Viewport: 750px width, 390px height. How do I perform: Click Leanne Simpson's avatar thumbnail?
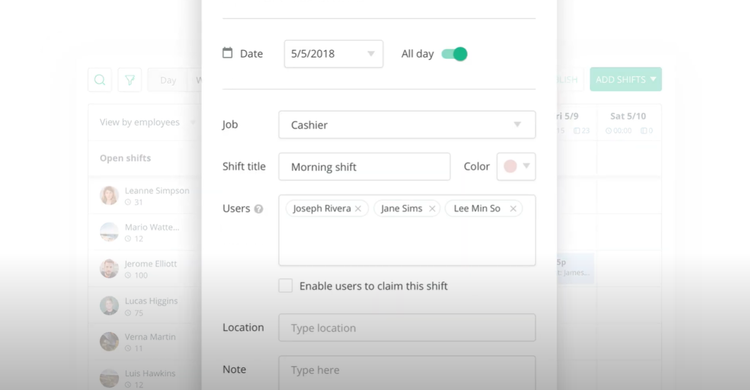[x=109, y=196]
